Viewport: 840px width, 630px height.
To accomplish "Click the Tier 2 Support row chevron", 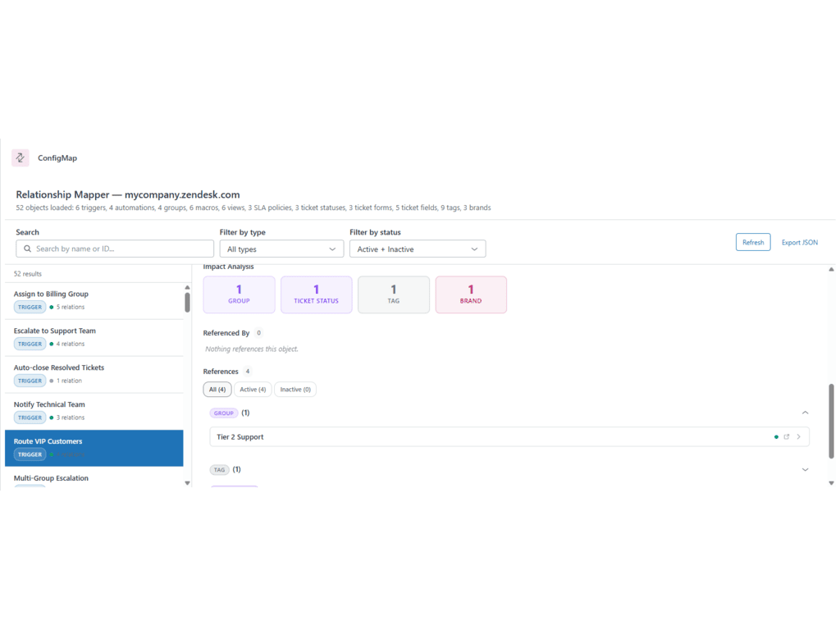I will 798,436.
